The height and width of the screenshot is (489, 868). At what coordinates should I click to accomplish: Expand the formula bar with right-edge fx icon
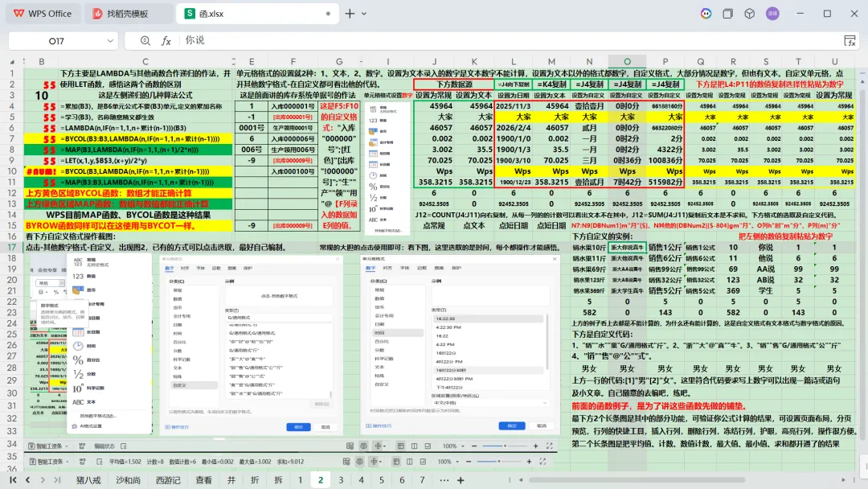pyautogui.click(x=850, y=40)
